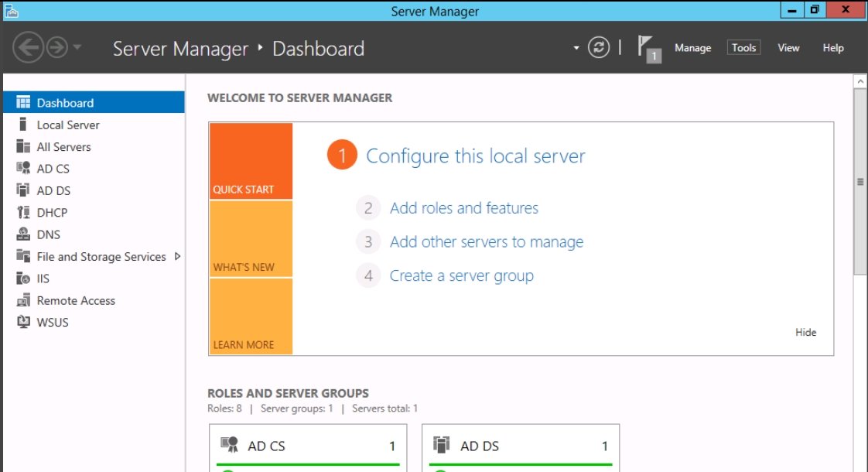Open the View menu

(788, 48)
